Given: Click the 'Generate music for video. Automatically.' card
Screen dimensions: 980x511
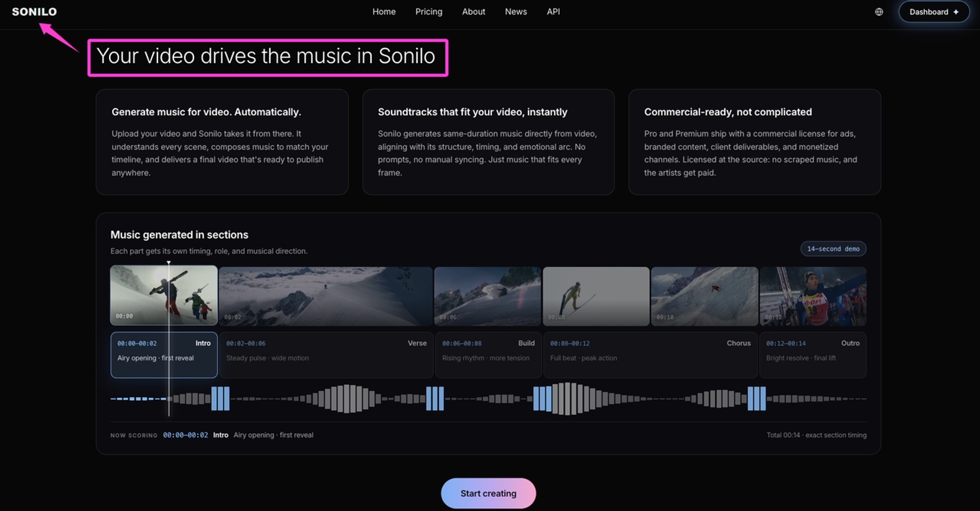Looking at the screenshot, I should point(222,142).
